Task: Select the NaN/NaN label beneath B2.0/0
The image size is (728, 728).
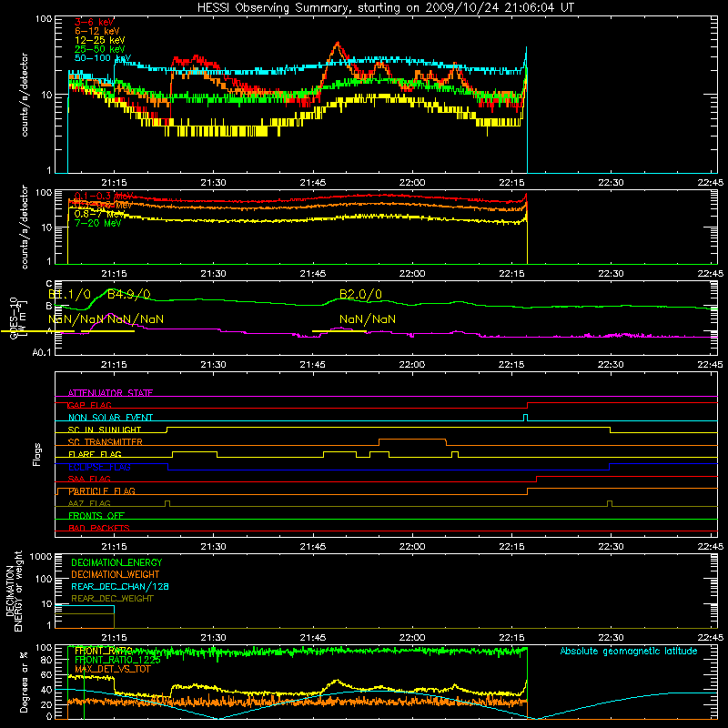Action: pos(368,319)
